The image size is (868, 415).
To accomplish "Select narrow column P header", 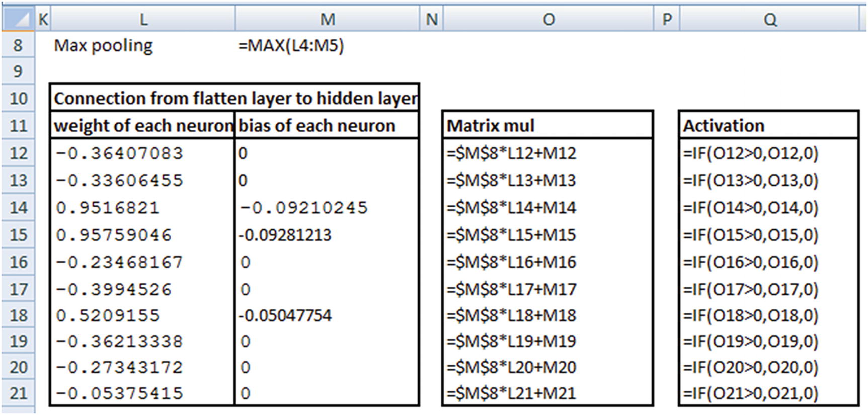I will pyautogui.click(x=667, y=19).
